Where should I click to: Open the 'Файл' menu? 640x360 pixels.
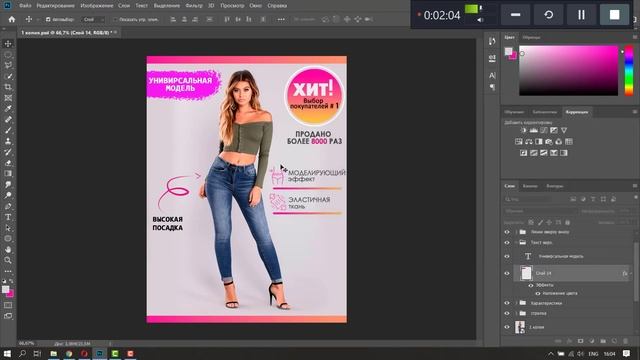tap(25, 6)
